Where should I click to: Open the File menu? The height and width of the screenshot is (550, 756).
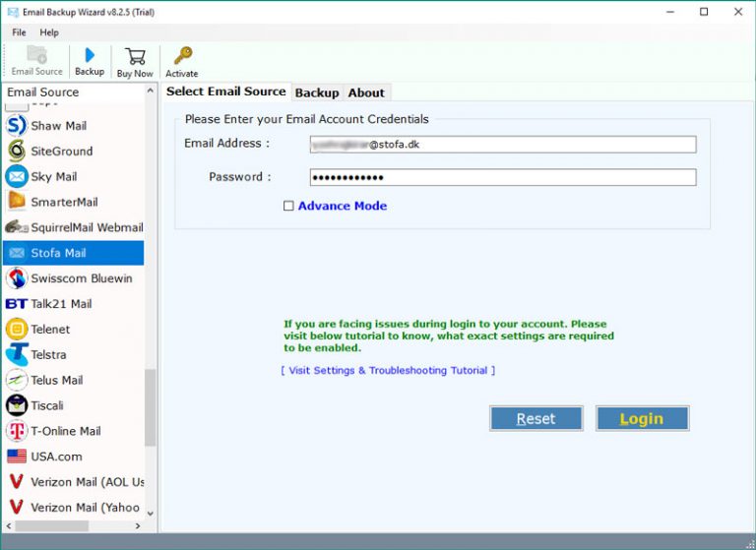[x=19, y=32]
